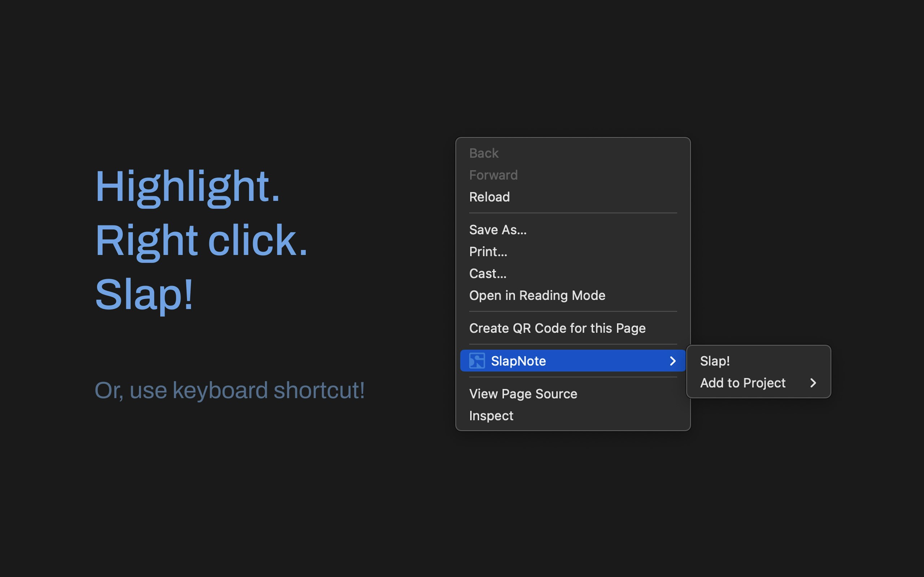Open the page in Reading Mode
The width and height of the screenshot is (924, 577).
(537, 295)
